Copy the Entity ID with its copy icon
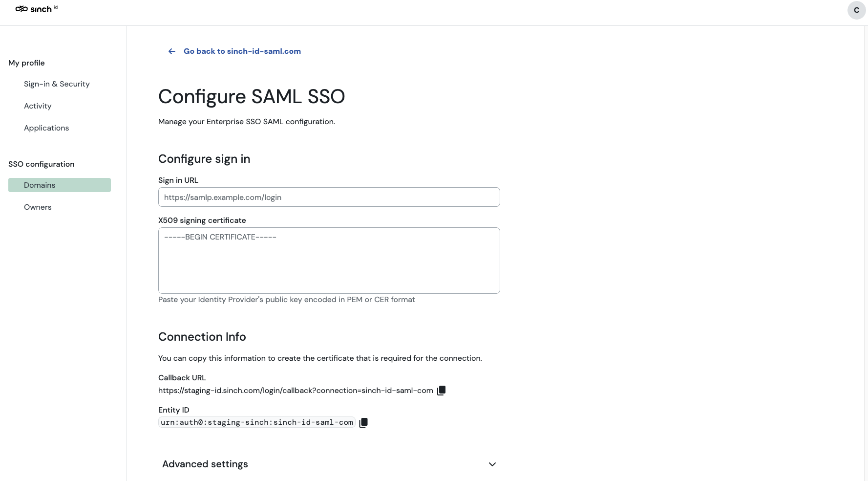Image resolution: width=868 pixels, height=481 pixels. point(363,423)
